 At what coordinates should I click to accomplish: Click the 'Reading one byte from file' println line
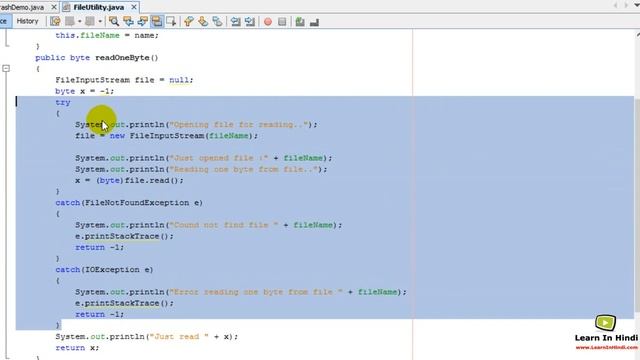(x=201, y=169)
